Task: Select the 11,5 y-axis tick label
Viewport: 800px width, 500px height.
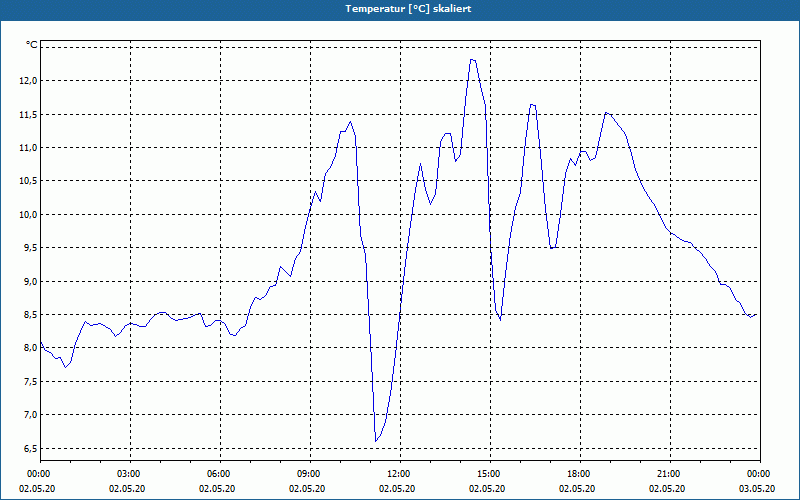Action: pos(28,114)
